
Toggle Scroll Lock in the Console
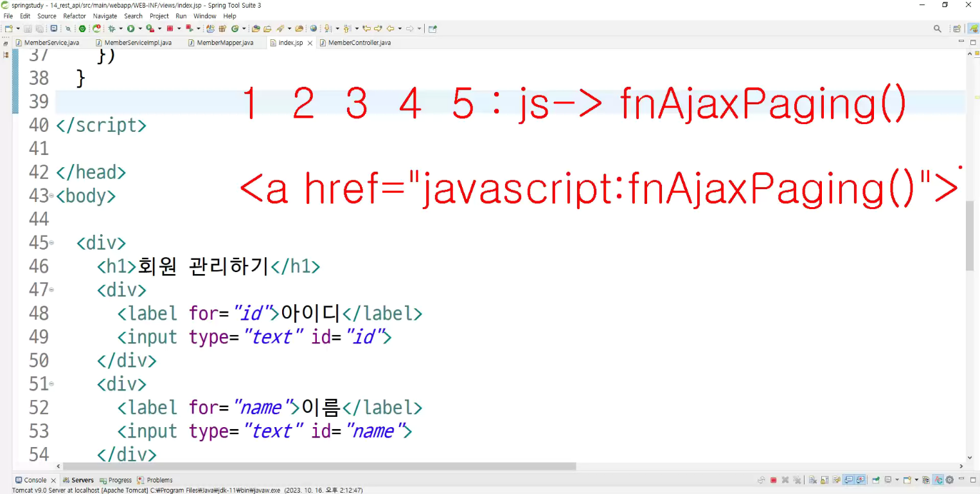(824, 480)
